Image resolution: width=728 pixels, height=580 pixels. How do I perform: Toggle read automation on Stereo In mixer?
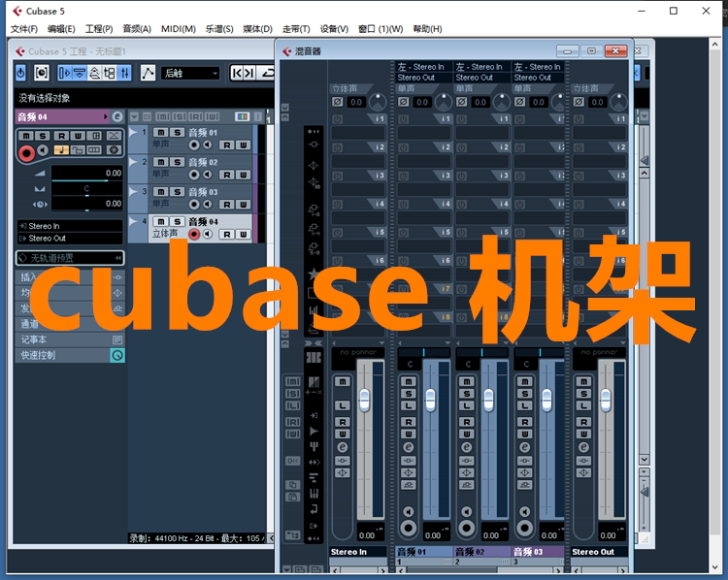point(343,422)
